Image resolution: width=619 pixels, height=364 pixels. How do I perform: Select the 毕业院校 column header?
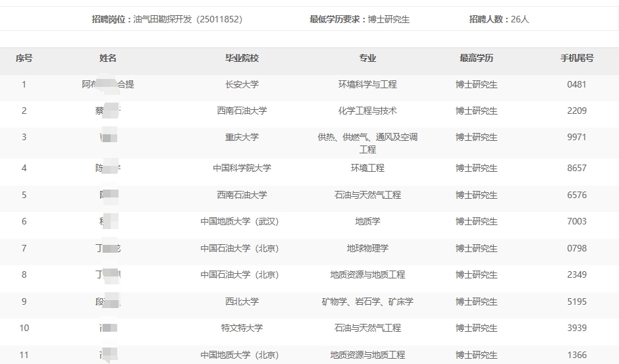coord(242,58)
